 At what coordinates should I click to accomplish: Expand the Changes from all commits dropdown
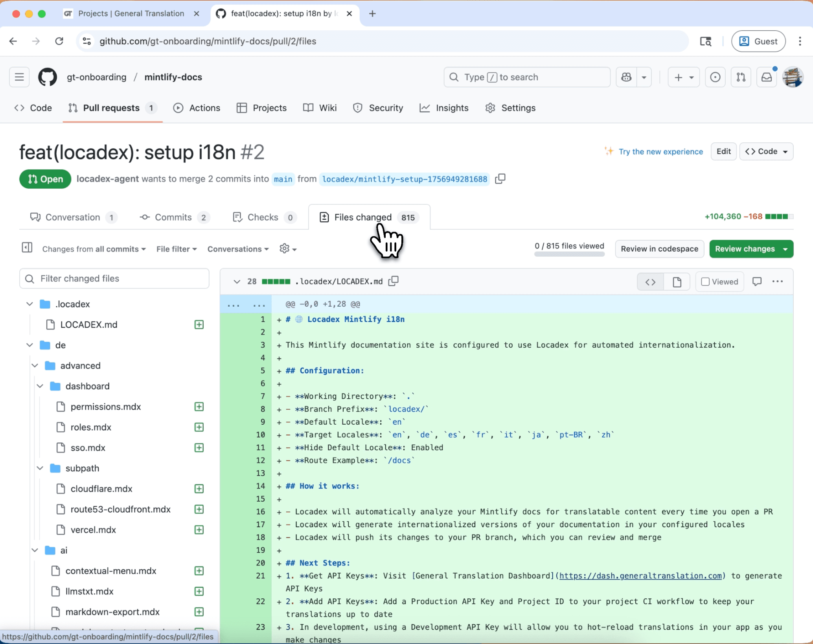[94, 248]
